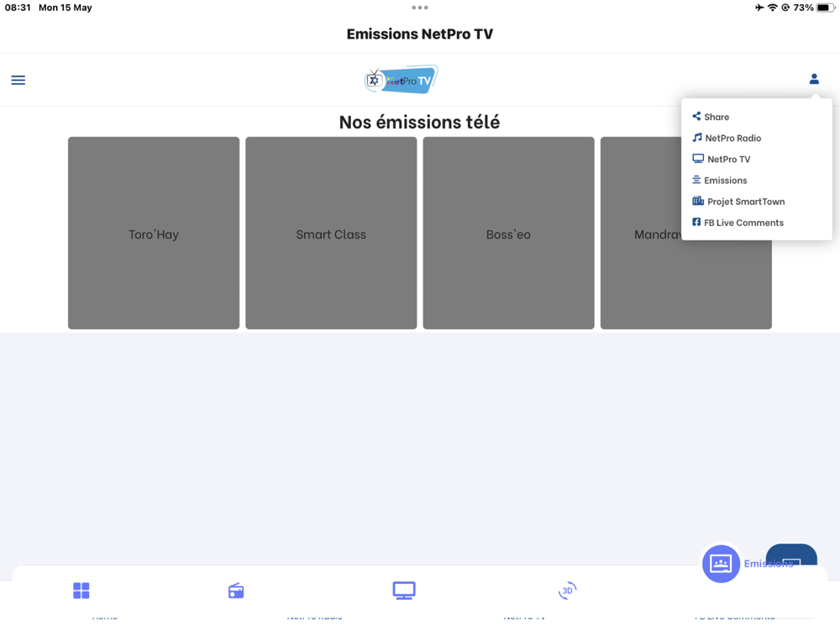Viewport: 840px width, 630px height.
Task: Open the Smart Class show card
Action: [x=331, y=234]
